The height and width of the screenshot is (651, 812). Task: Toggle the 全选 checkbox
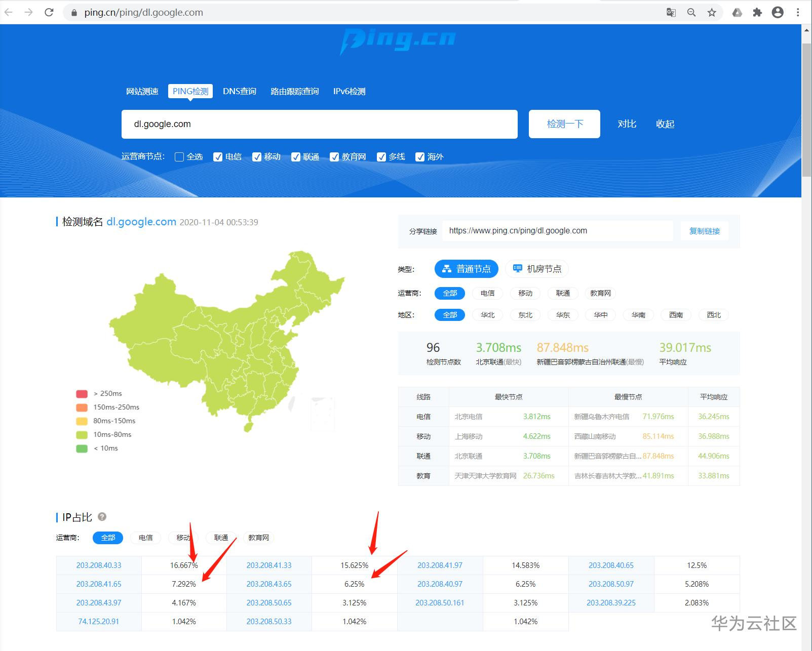click(179, 157)
